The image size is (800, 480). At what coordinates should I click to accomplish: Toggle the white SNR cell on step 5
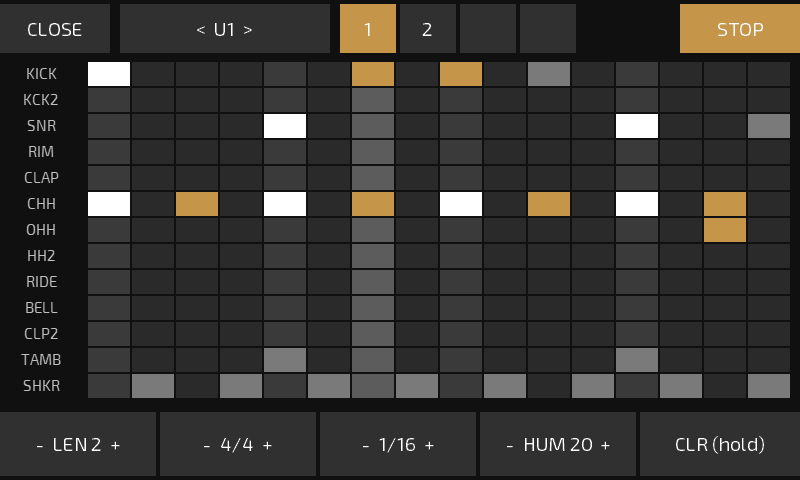[285, 126]
